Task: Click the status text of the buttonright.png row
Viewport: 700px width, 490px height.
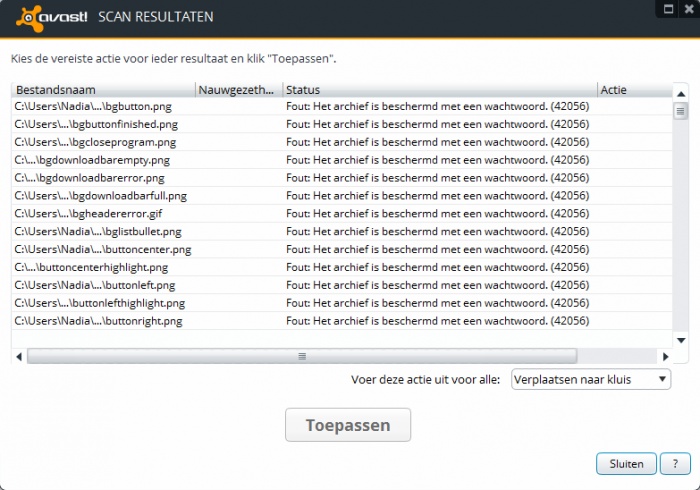Action: pos(438,320)
